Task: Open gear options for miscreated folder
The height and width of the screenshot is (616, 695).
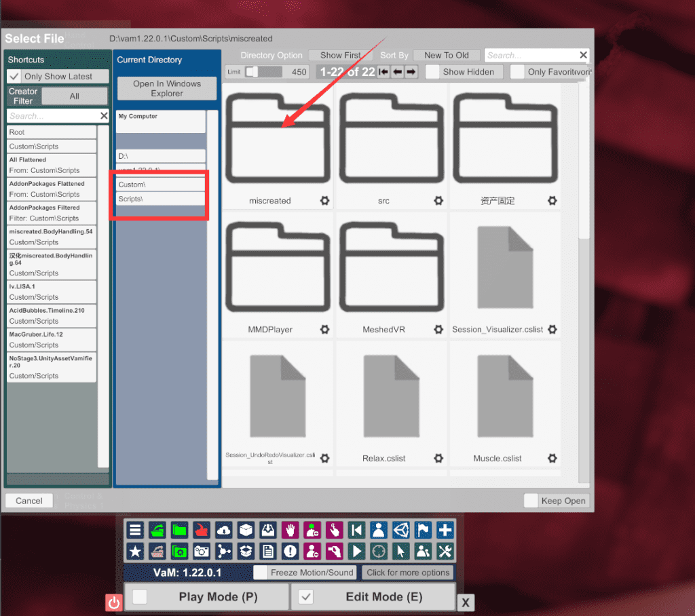Action: [x=324, y=201]
